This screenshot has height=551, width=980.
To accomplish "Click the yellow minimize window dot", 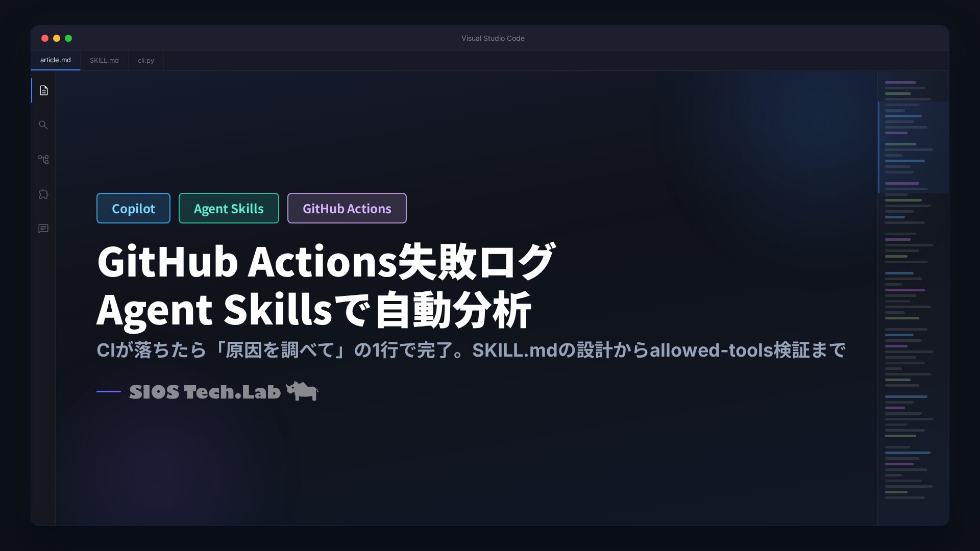I will (57, 38).
